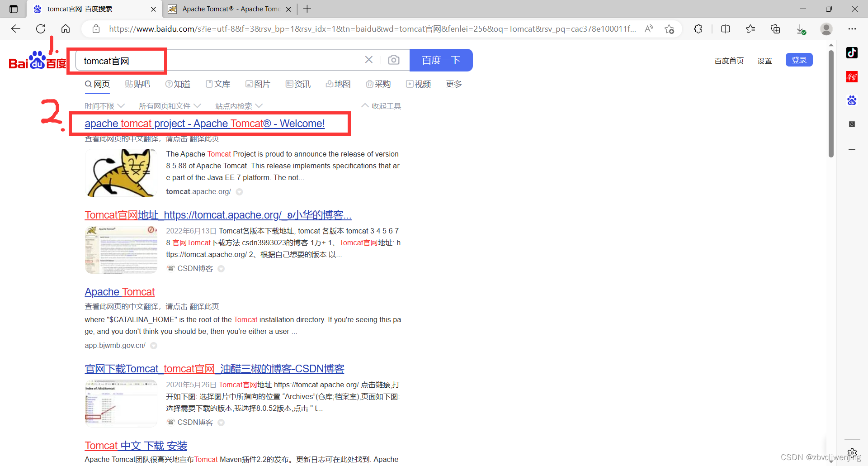
Task: Open 设置 settings link
Action: tap(764, 61)
